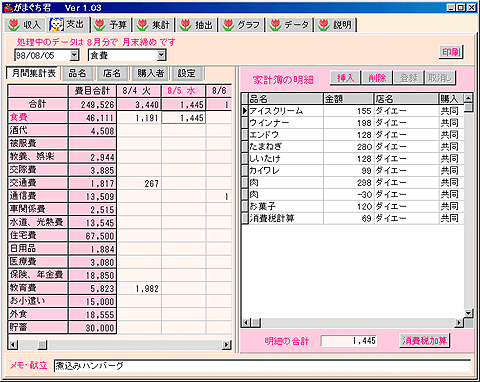This screenshot has width=480, height=382.
Task: Select the 住宅費 category row label
Action: pyautogui.click(x=38, y=235)
